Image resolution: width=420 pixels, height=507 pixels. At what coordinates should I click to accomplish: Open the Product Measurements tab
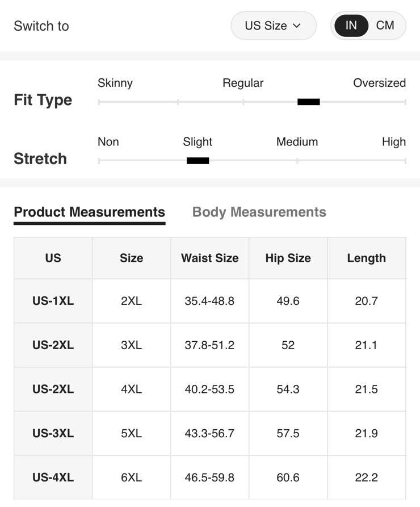(89, 212)
